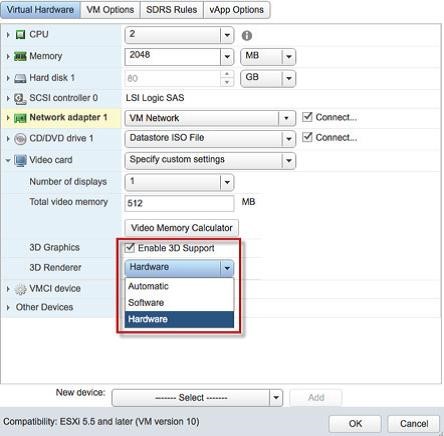Click the SCSI controller 0 icon
The image size is (444, 436).
coord(20,99)
